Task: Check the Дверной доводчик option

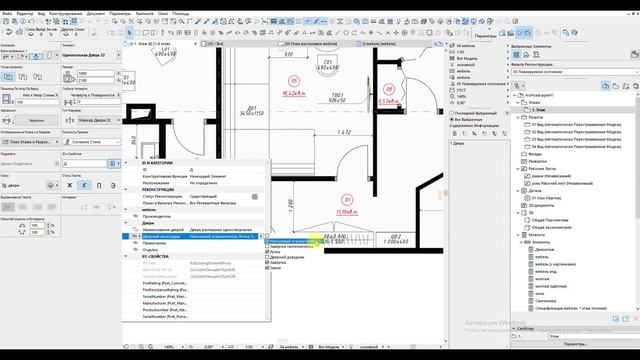Action: tap(267, 257)
